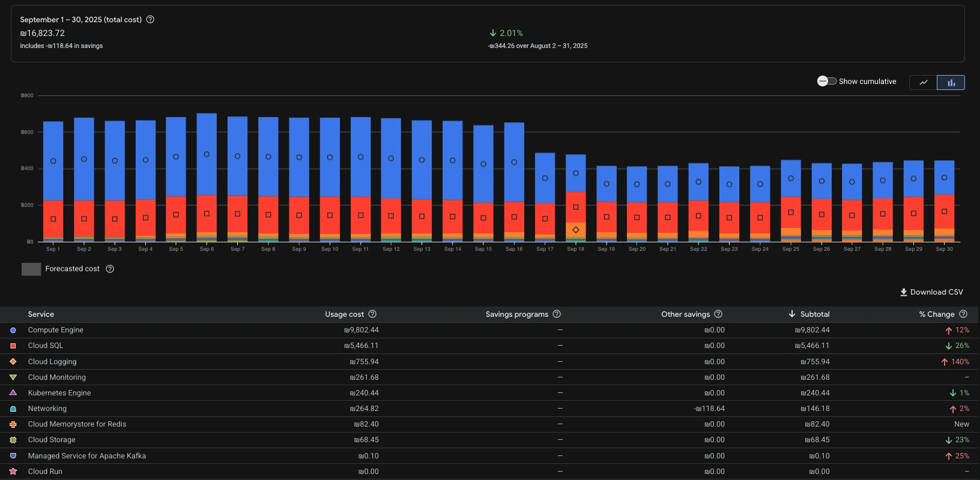This screenshot has height=480, width=980.
Task: Download CSV of cost table
Action: pyautogui.click(x=931, y=292)
